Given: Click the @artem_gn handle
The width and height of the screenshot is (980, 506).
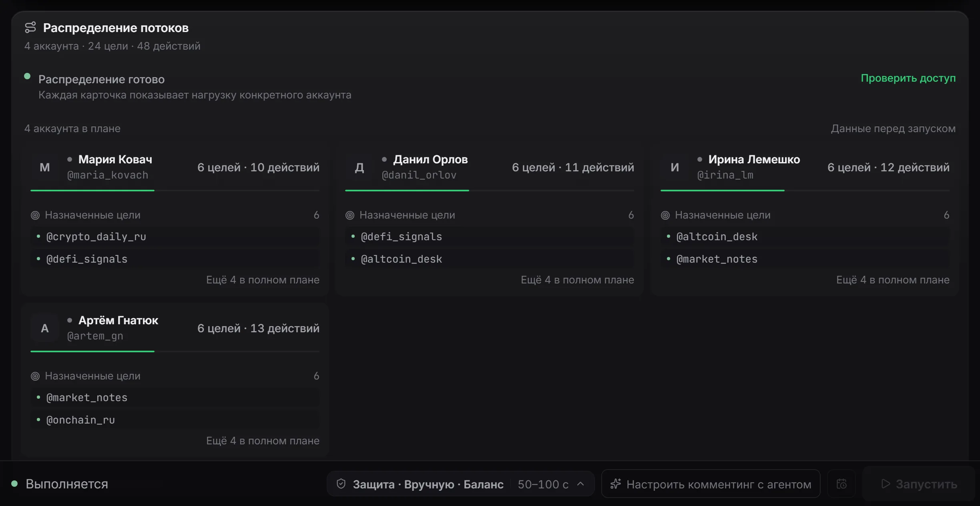Looking at the screenshot, I should (95, 336).
